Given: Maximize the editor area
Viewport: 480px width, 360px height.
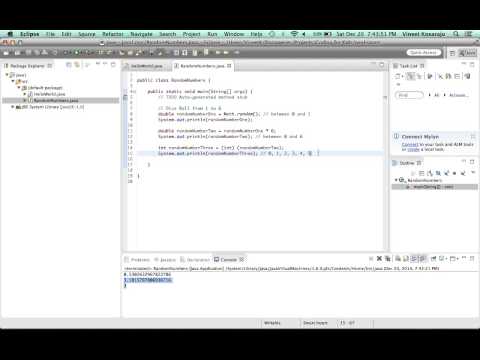Looking at the screenshot, I should [382, 65].
